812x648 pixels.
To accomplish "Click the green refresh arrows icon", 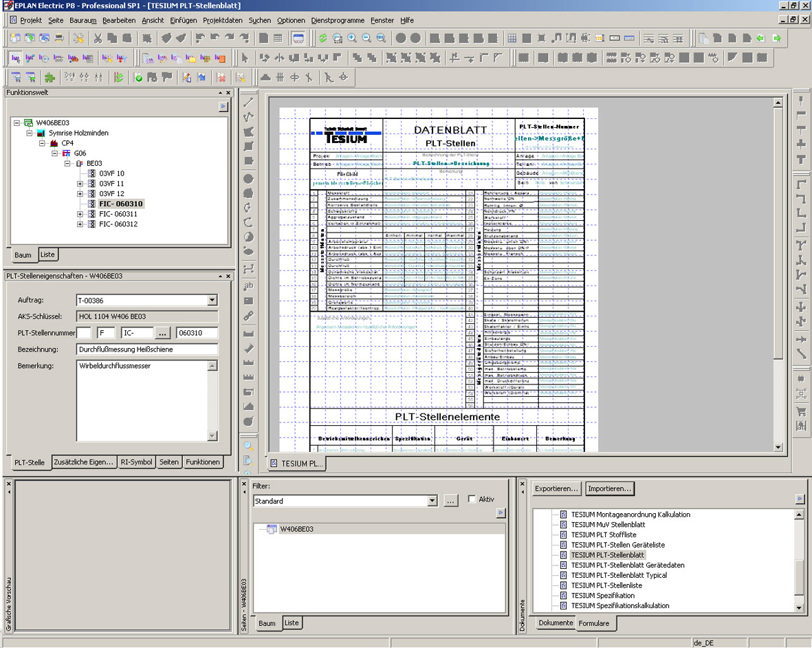I will (322, 39).
